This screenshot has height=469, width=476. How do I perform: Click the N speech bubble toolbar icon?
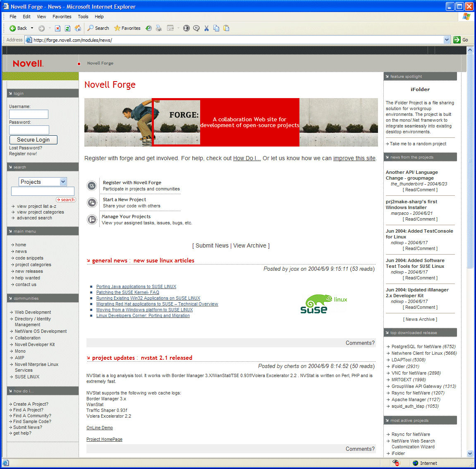point(196,28)
